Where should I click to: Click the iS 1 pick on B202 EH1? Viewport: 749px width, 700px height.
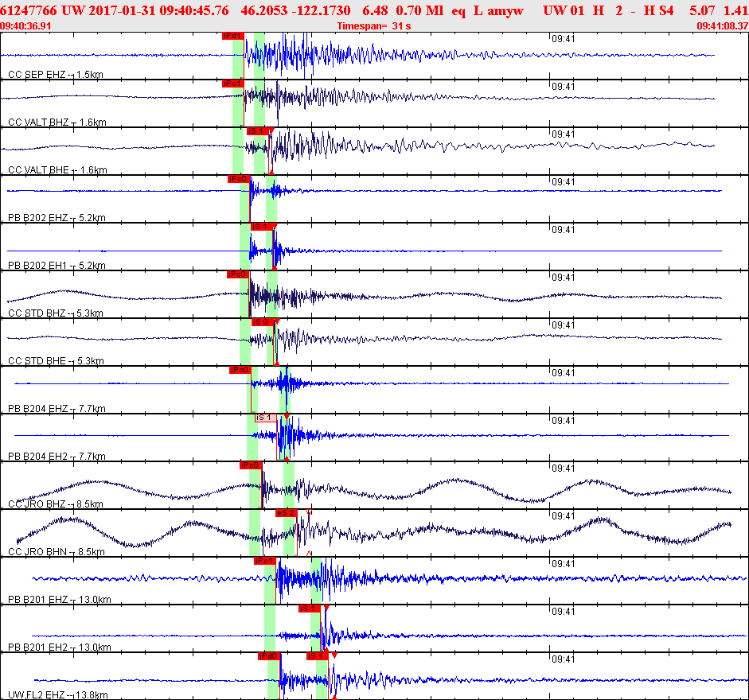click(x=260, y=227)
